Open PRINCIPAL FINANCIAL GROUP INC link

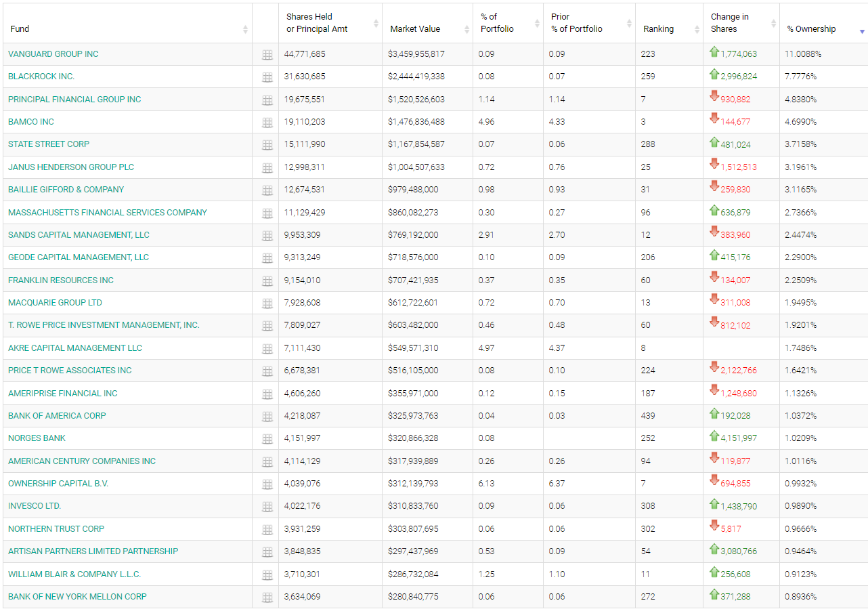click(74, 100)
